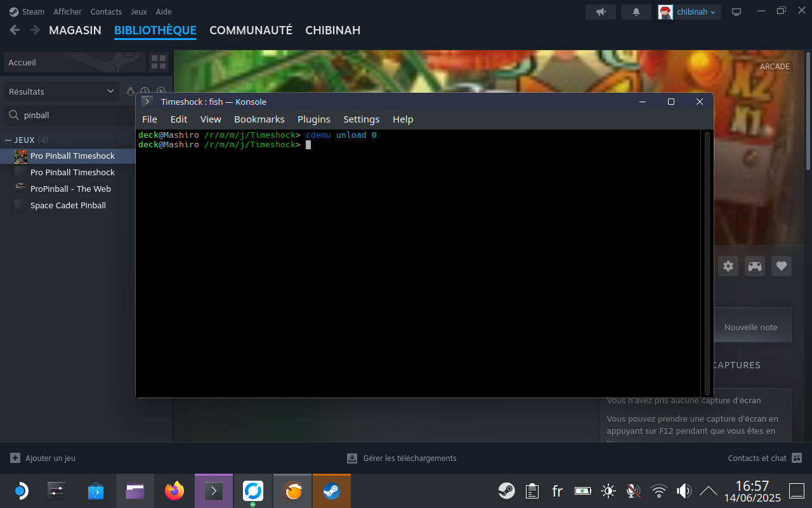The image size is (812, 508).
Task: Click the ARCADE tag label
Action: (775, 66)
